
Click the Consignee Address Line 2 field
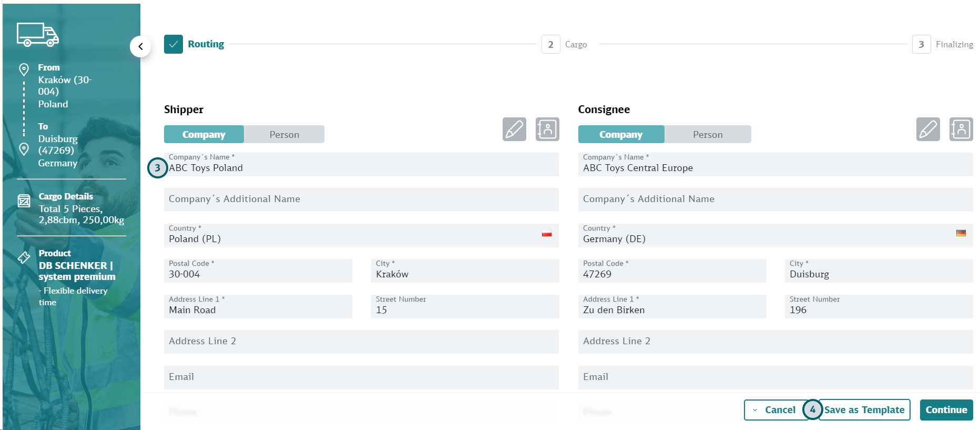tap(775, 342)
